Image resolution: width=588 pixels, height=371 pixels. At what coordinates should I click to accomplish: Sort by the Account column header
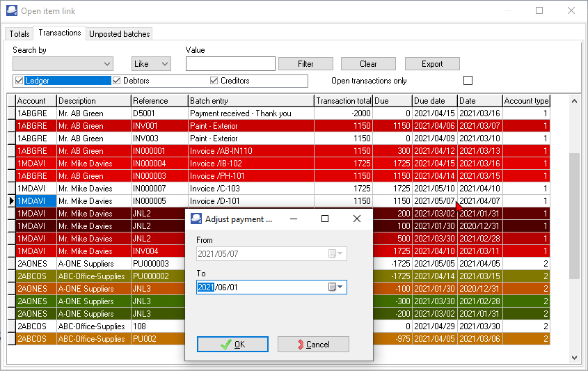[36, 101]
